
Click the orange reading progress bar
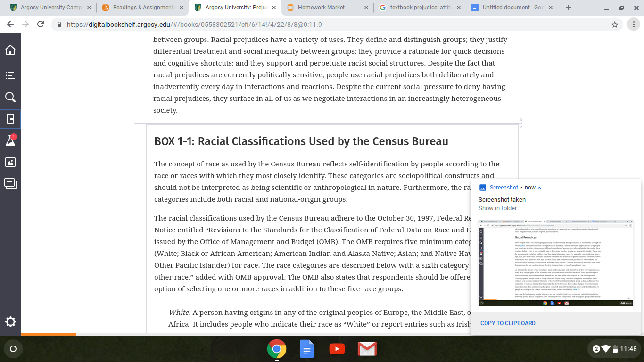coord(48,334)
